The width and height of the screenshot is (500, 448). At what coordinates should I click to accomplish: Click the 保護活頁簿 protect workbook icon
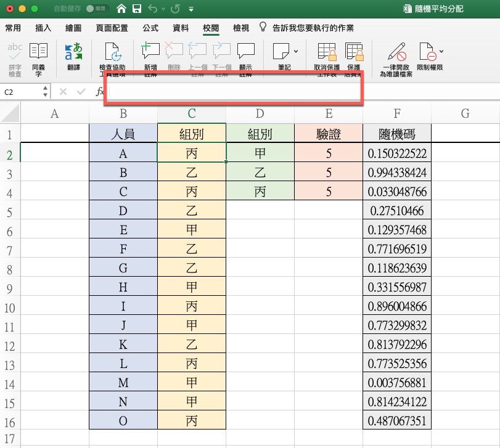tap(353, 51)
